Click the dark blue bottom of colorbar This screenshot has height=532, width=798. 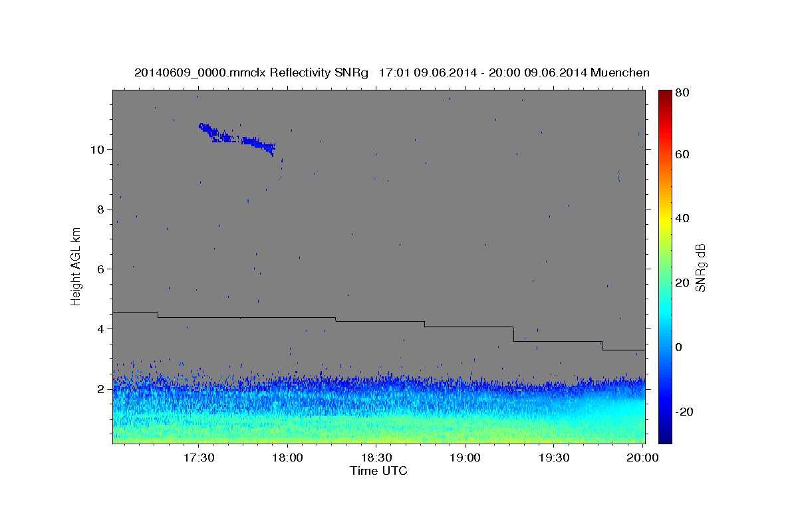(665, 436)
